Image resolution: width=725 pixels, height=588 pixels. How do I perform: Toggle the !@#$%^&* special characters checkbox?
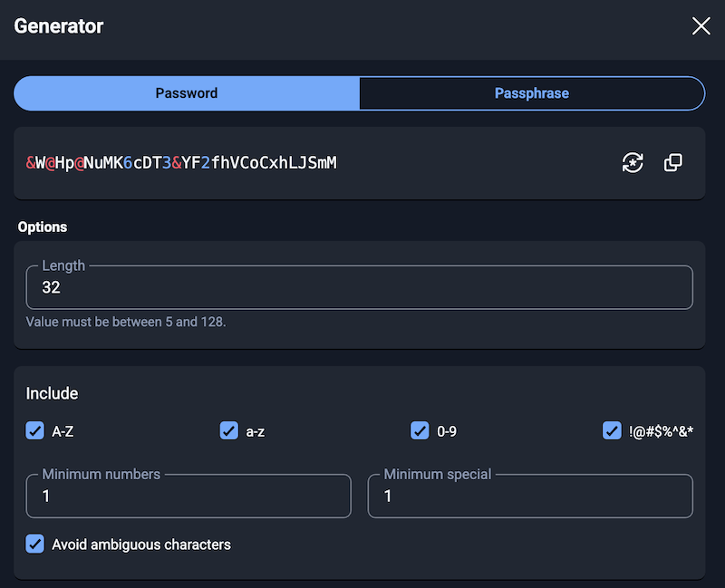[x=612, y=431]
